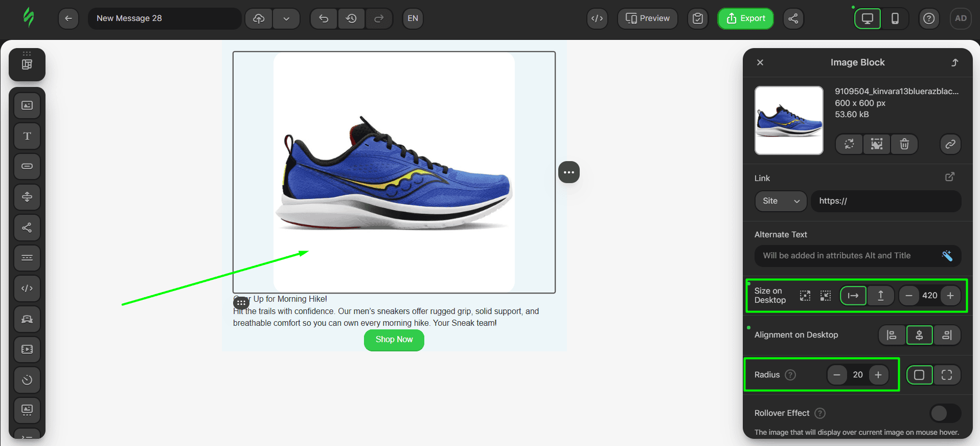Screen dimensions: 980x446
Task: Open the save options dropdown arrow
Action: point(286,18)
